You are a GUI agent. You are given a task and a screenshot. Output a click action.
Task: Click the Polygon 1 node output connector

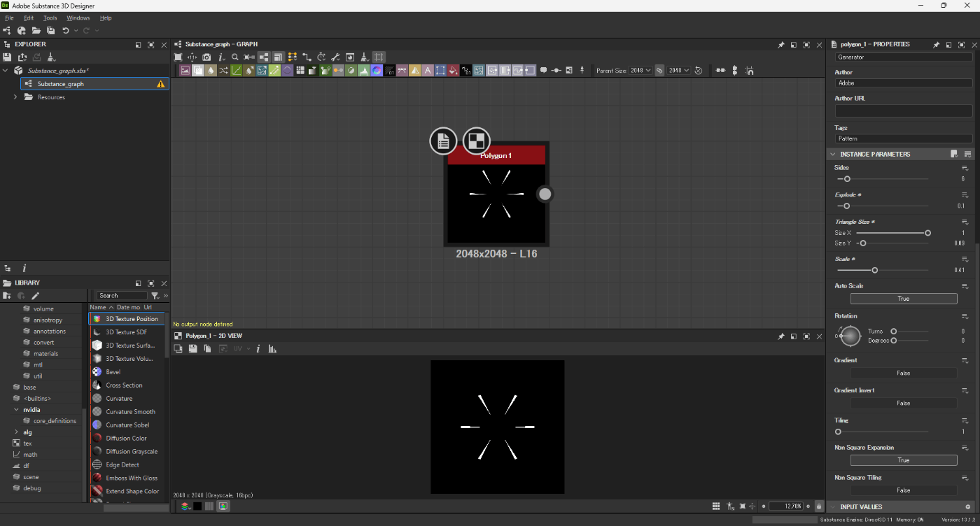545,194
